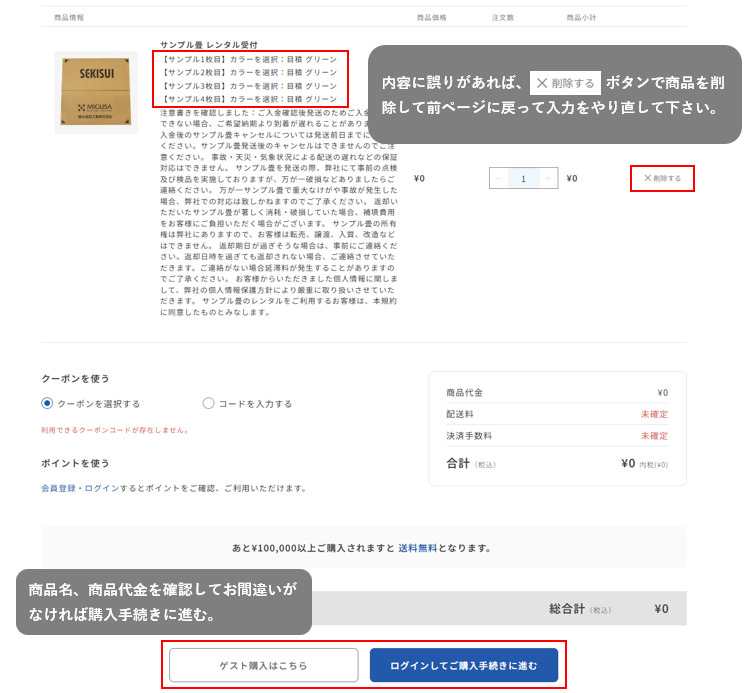The height and width of the screenshot is (693, 751).
Task: Click the product title サンプル畳 レンタル受付
Action: pyautogui.click(x=209, y=45)
